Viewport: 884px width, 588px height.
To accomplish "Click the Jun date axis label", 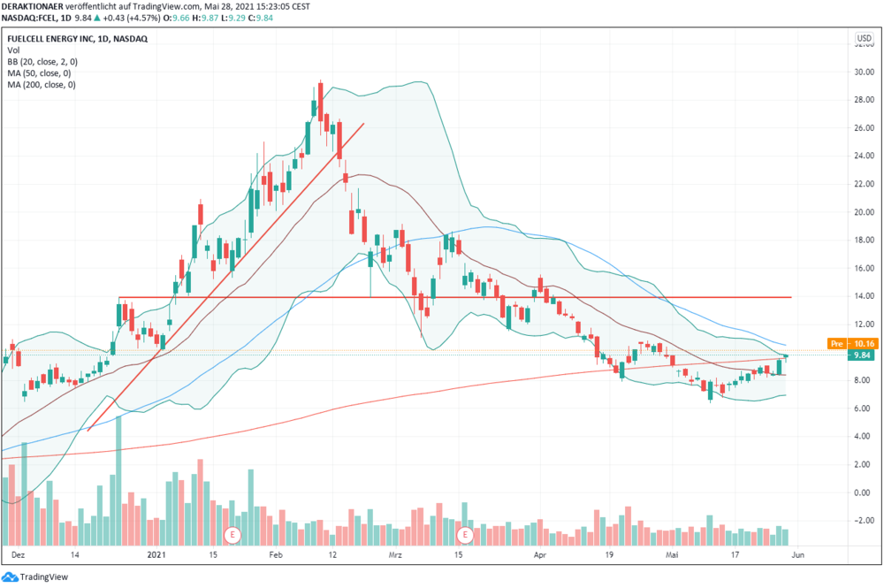I will click(x=797, y=554).
